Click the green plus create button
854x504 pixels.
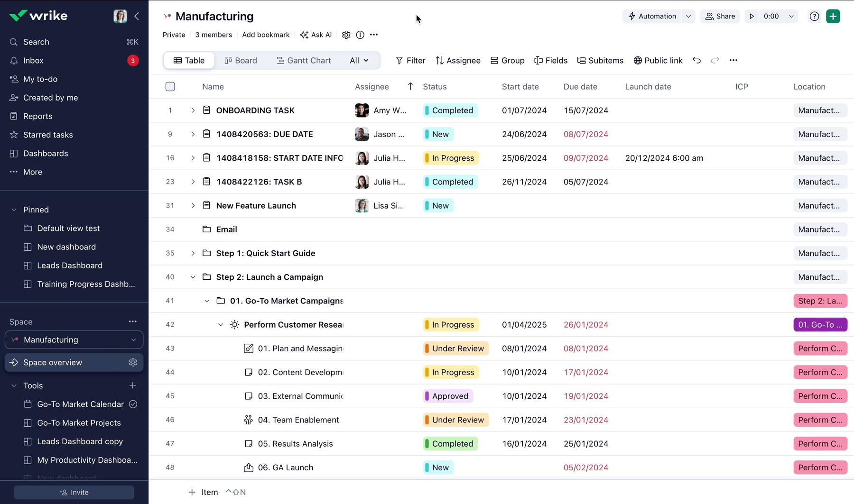click(x=833, y=16)
